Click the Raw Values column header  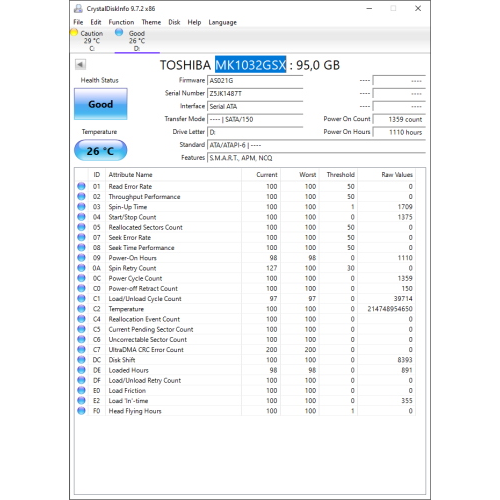pyautogui.click(x=386, y=175)
